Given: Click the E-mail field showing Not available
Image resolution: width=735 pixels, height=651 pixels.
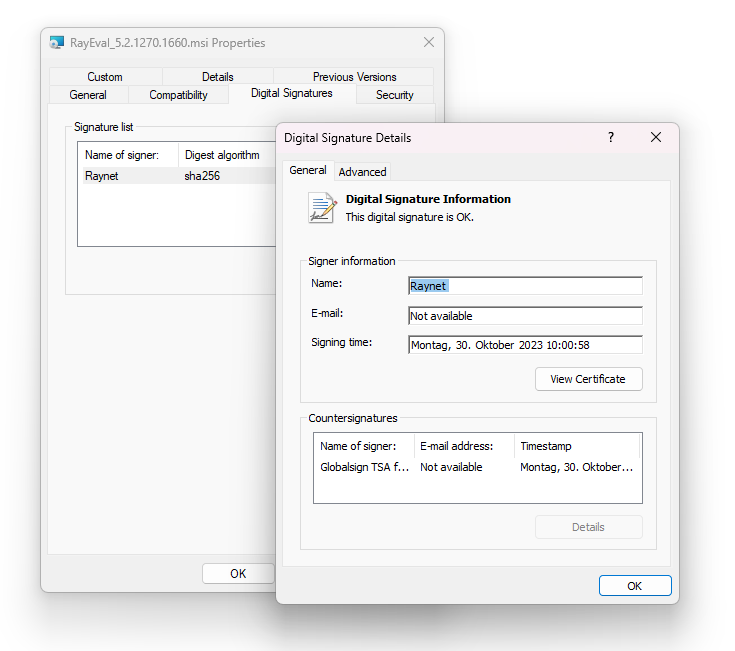Looking at the screenshot, I should 525,316.
